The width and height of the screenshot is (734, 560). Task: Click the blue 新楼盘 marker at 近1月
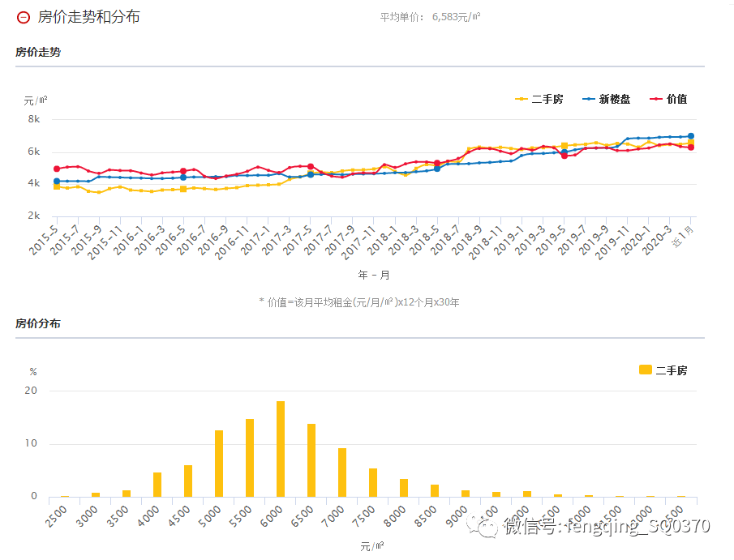[x=691, y=136]
